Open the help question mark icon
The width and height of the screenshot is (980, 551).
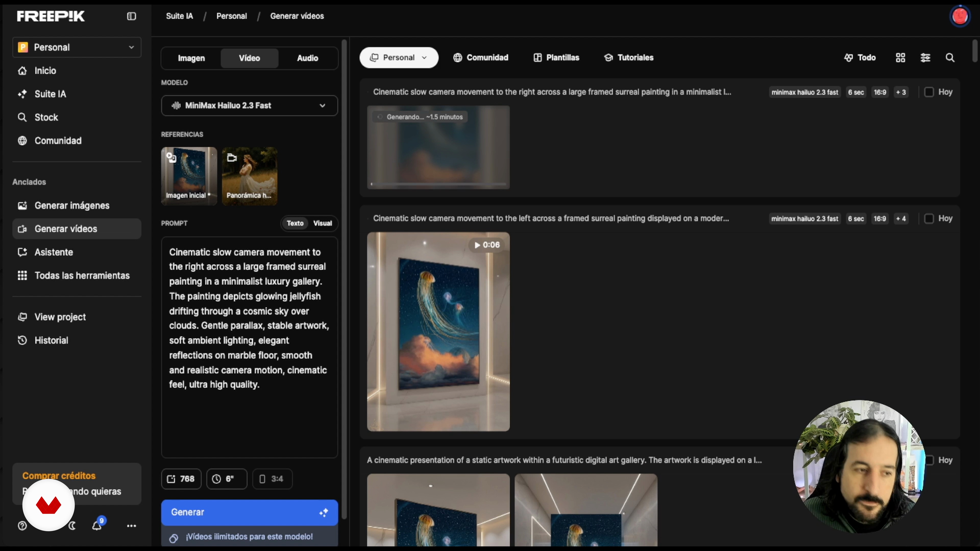pyautogui.click(x=22, y=525)
